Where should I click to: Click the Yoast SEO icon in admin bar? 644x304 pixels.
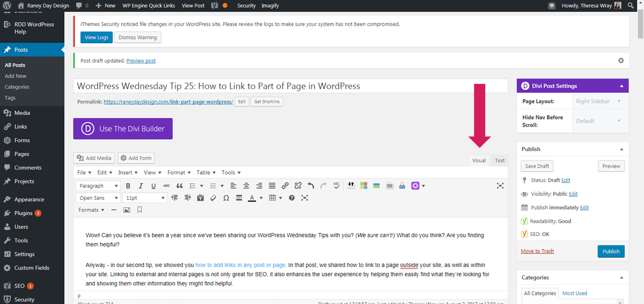215,5
